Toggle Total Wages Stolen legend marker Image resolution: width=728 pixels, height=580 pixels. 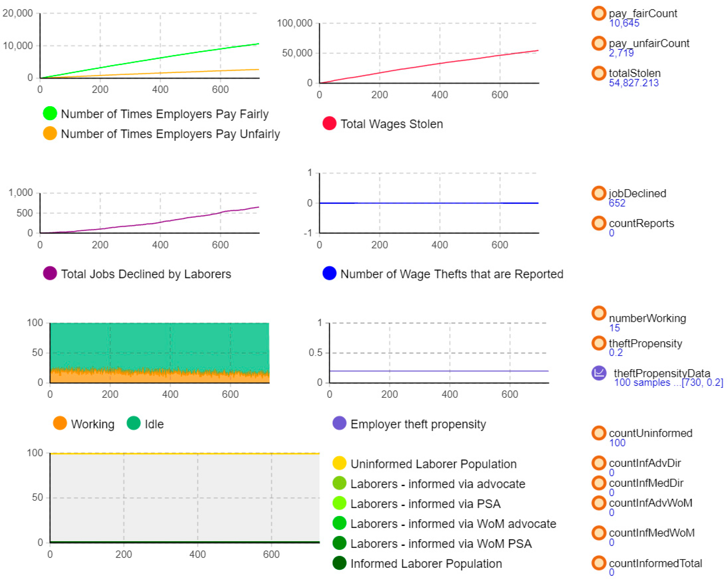point(329,123)
